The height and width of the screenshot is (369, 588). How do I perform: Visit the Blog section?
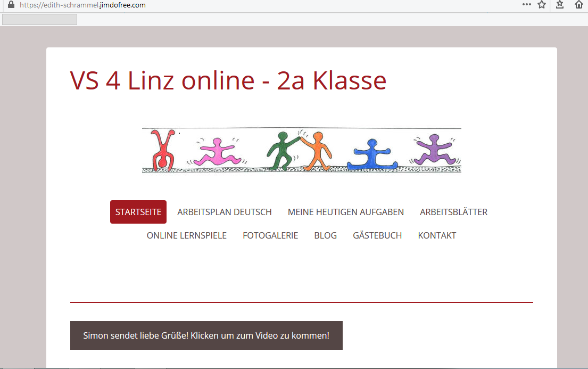pyautogui.click(x=326, y=235)
